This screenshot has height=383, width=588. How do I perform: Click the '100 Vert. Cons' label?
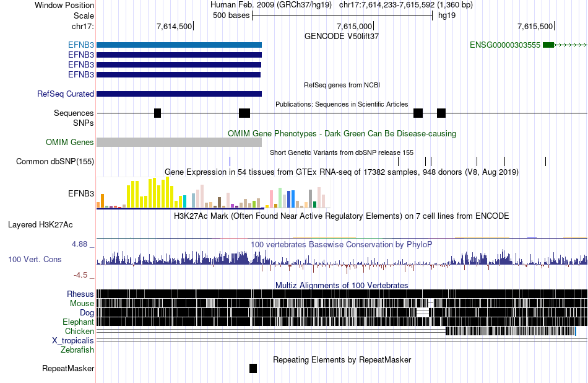pyautogui.click(x=35, y=260)
